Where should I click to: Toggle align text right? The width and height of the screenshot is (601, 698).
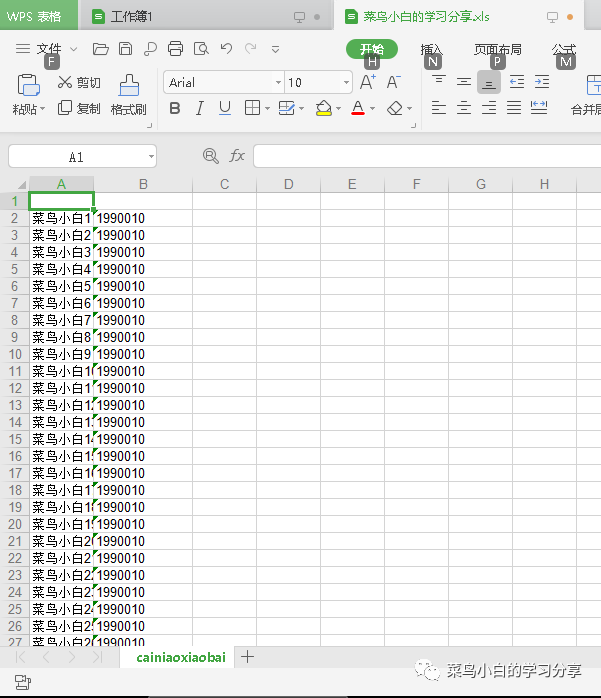[x=489, y=108]
